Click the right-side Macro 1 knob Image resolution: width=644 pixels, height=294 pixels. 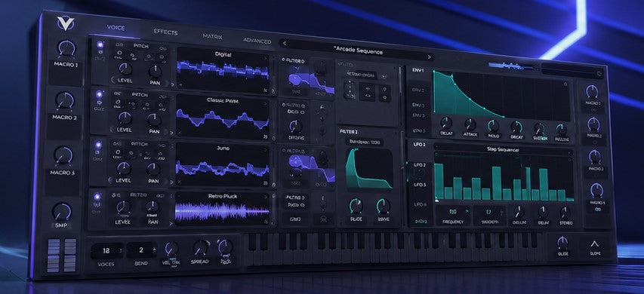coord(592,91)
